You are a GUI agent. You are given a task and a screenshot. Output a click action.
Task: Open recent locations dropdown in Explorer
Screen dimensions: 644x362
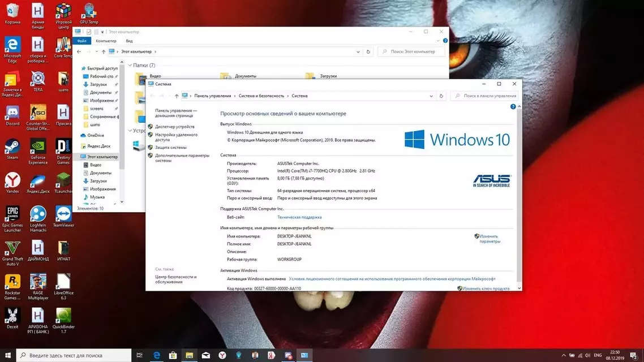97,51
